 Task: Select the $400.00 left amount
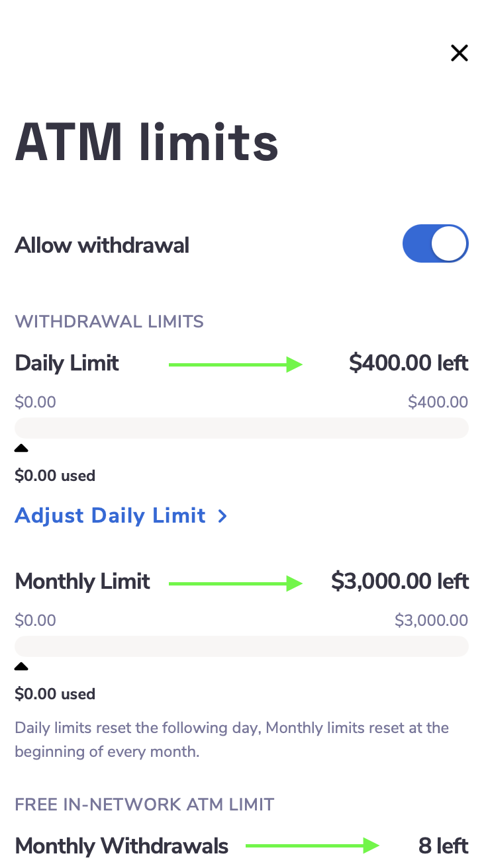point(409,363)
